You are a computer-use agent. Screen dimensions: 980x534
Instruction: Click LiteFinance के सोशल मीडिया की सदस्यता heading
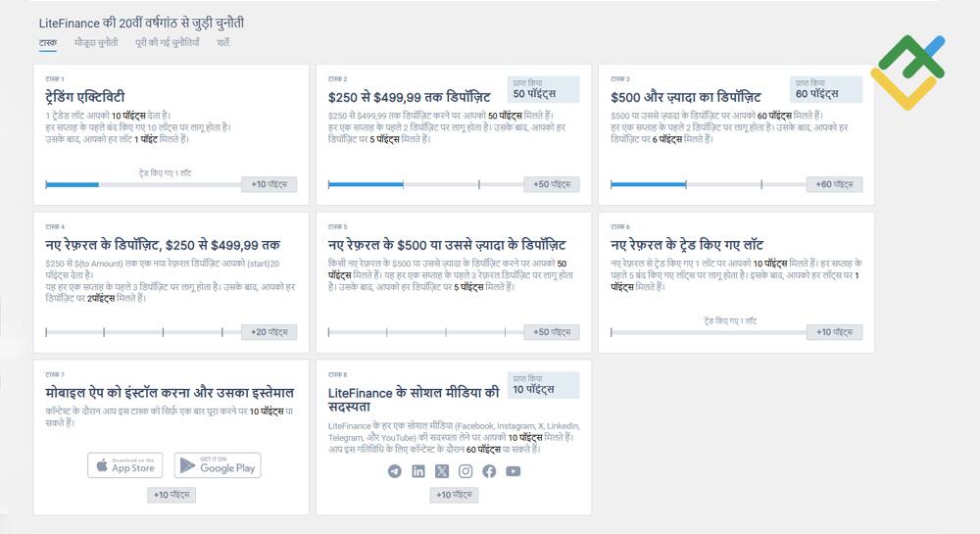(x=414, y=400)
